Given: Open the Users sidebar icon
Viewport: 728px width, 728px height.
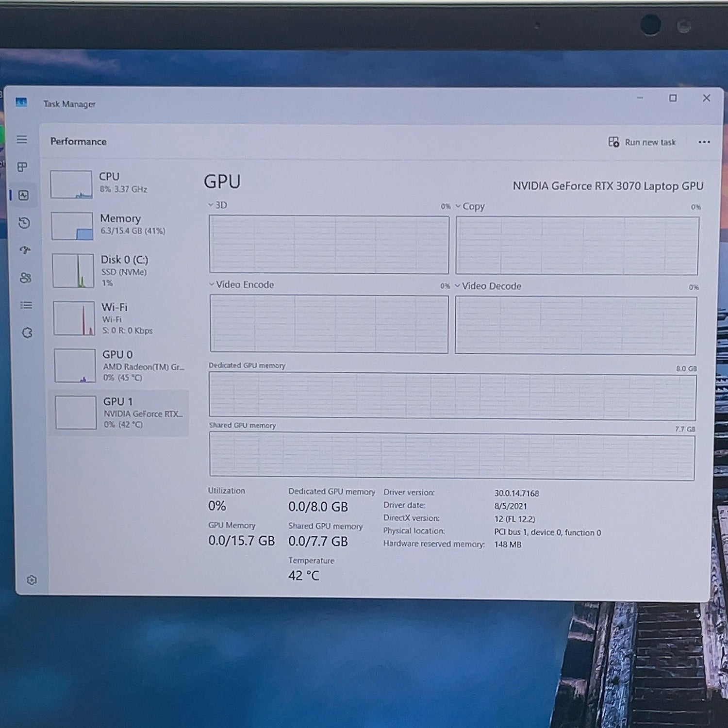Looking at the screenshot, I should (x=26, y=278).
